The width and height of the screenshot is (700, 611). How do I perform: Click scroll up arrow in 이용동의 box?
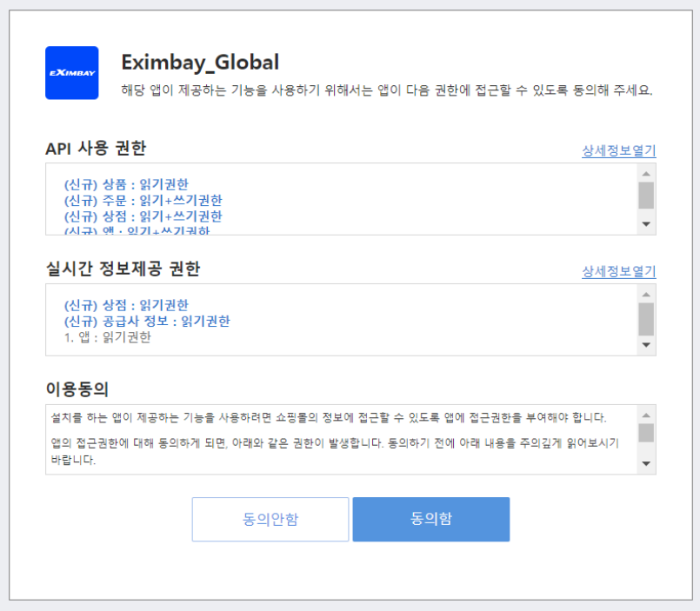tap(646, 415)
